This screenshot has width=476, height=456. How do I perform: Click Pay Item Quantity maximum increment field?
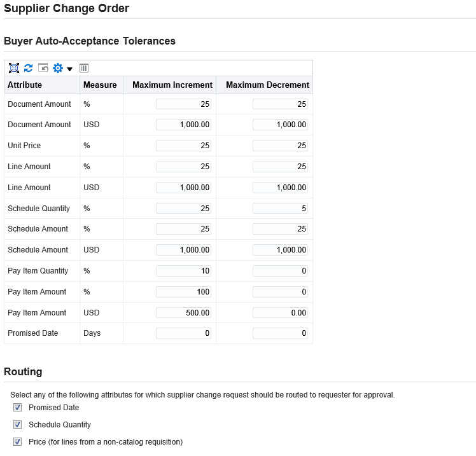[183, 271]
